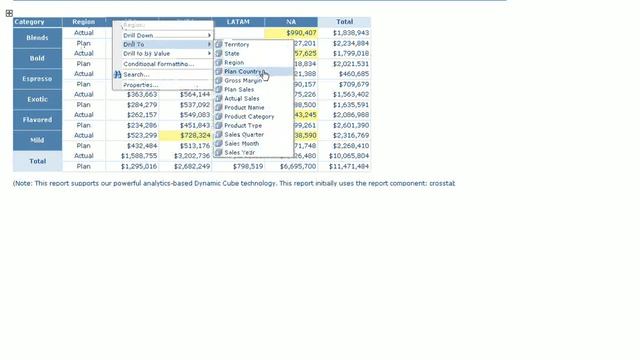Click the cube icon beside Sales Quarter
The width and height of the screenshot is (640, 360).
[219, 134]
